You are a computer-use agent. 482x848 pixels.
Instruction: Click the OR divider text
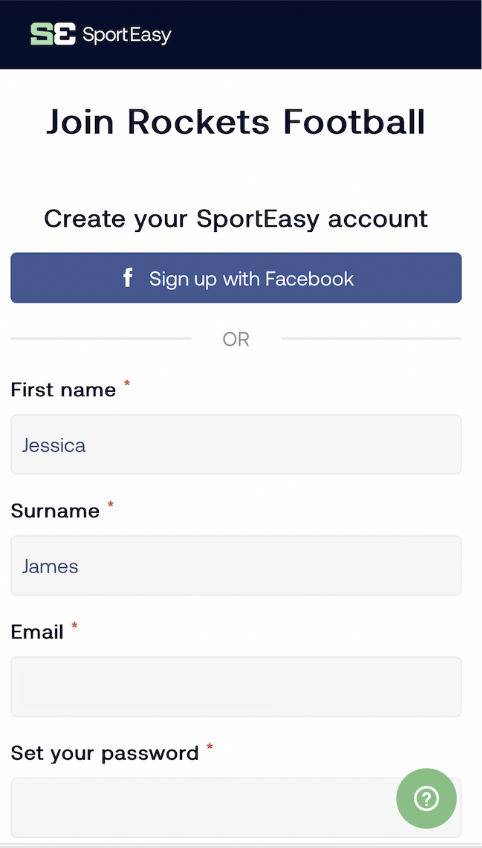(236, 340)
